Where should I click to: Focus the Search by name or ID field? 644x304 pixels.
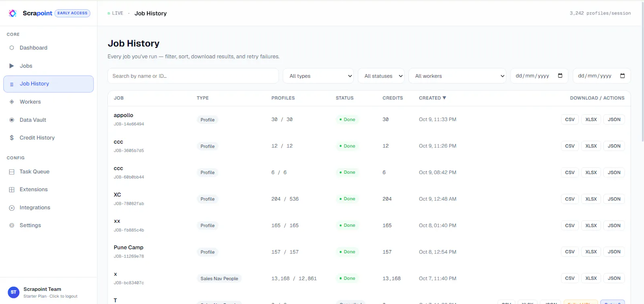click(x=193, y=76)
